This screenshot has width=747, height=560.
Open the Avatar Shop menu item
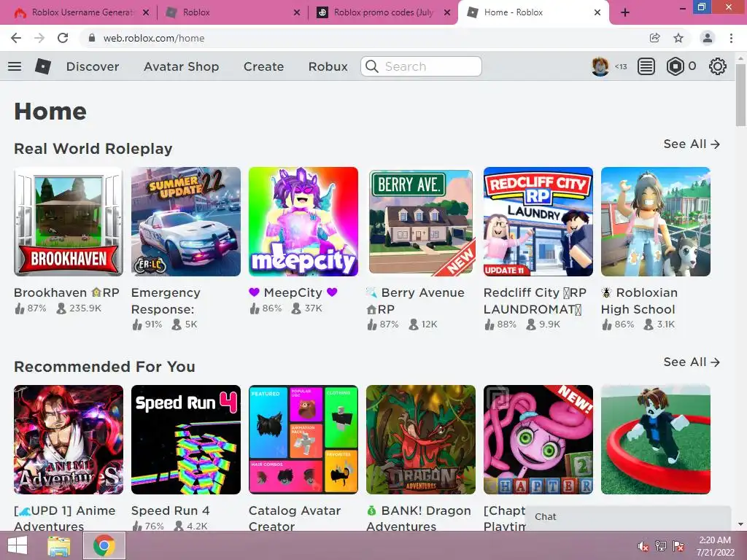click(x=182, y=66)
